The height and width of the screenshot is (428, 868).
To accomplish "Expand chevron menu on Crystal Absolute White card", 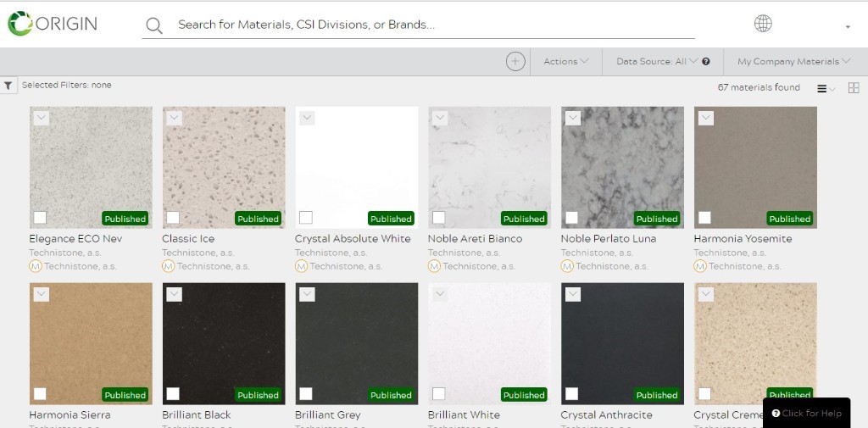I will click(307, 118).
